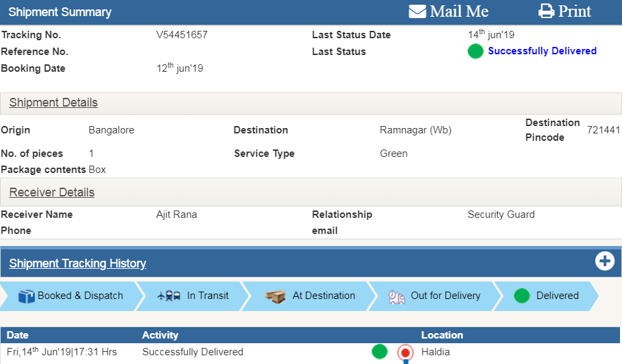Open the Shipment Details section header
The height and width of the screenshot is (364, 622).
(x=54, y=103)
